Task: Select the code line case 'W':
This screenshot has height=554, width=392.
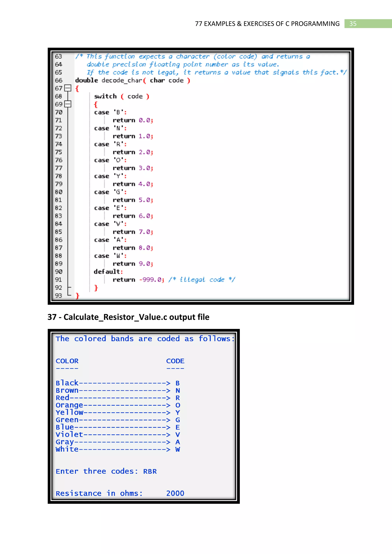Action: (110, 255)
